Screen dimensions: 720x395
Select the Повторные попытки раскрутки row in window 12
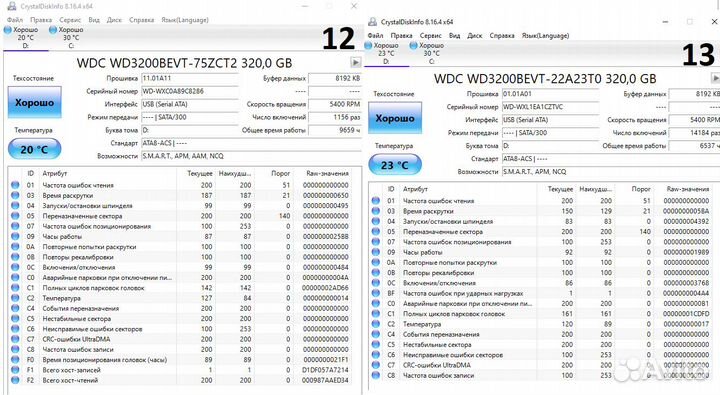point(181,247)
